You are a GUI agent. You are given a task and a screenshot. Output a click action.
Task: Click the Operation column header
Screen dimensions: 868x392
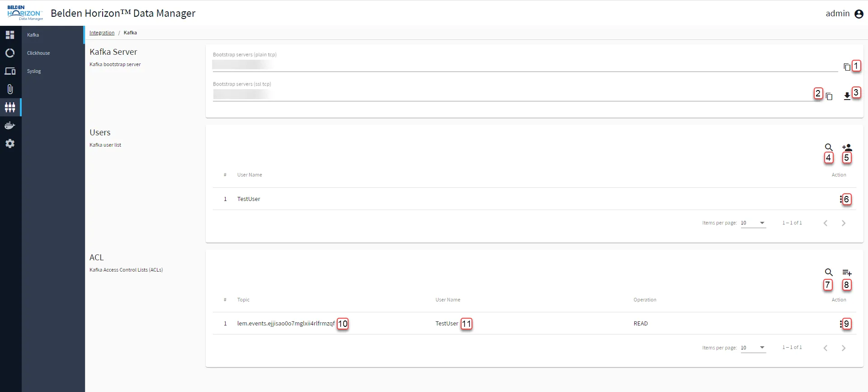pyautogui.click(x=645, y=300)
